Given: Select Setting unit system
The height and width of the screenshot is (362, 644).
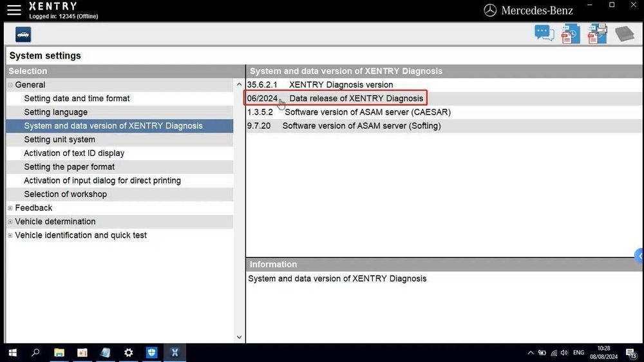Looking at the screenshot, I should [120, 140].
